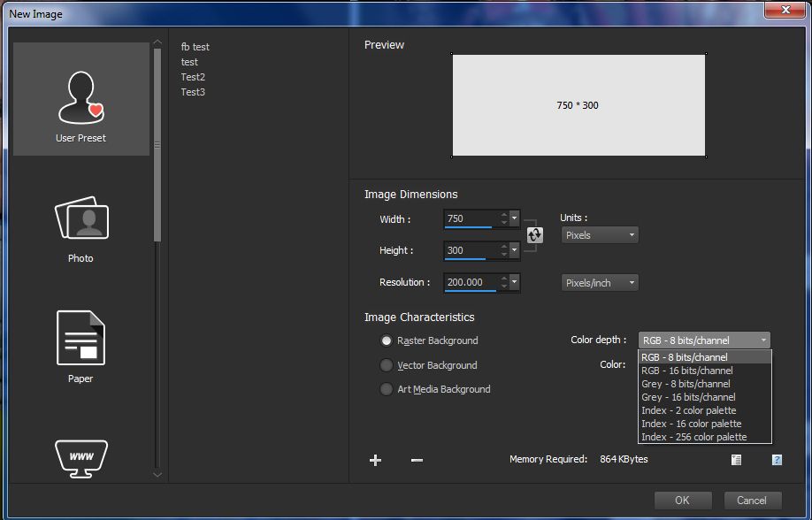The height and width of the screenshot is (520, 812).
Task: Open the Units dropdown showing Pixels
Action: [x=599, y=234]
